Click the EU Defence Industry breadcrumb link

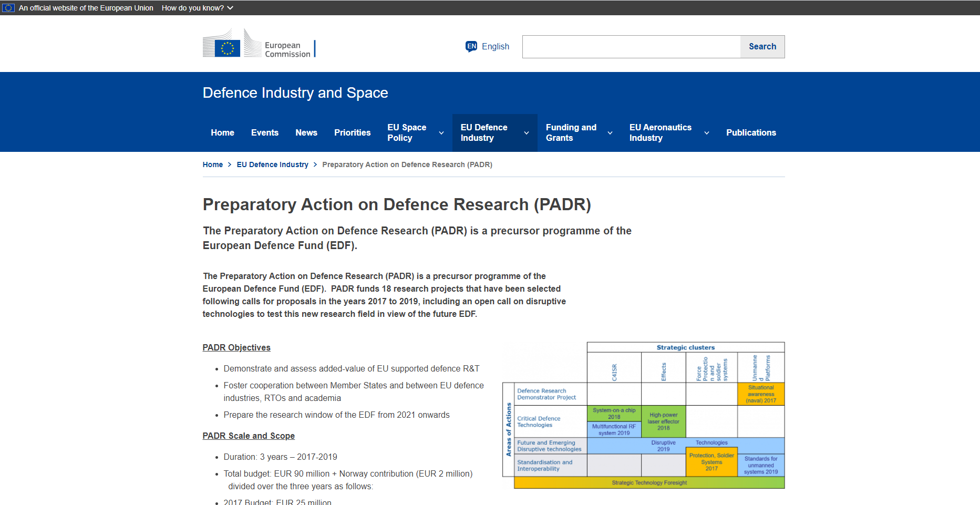point(272,164)
